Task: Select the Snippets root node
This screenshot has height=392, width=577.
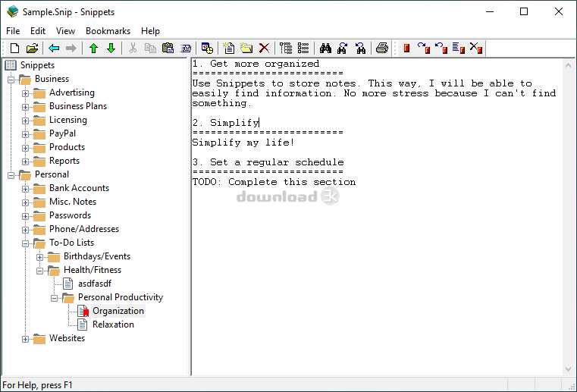Action: [37, 65]
